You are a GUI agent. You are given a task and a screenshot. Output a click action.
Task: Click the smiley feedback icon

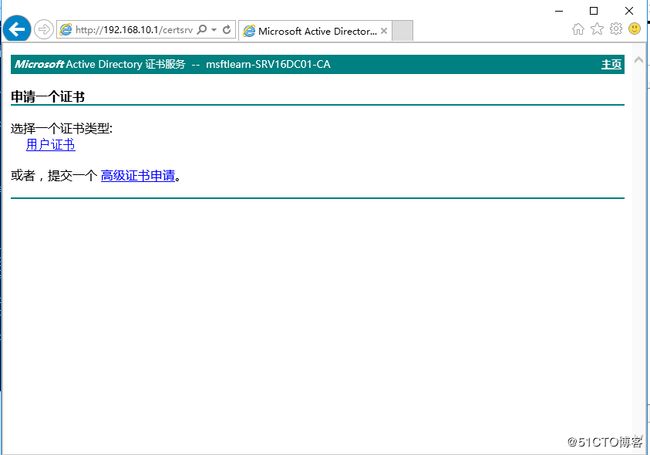tap(635, 29)
